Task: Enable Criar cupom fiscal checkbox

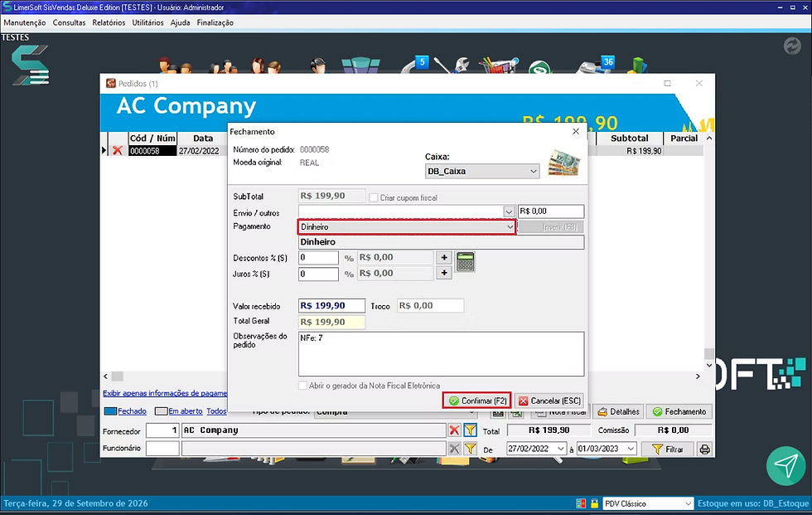Action: [x=374, y=198]
